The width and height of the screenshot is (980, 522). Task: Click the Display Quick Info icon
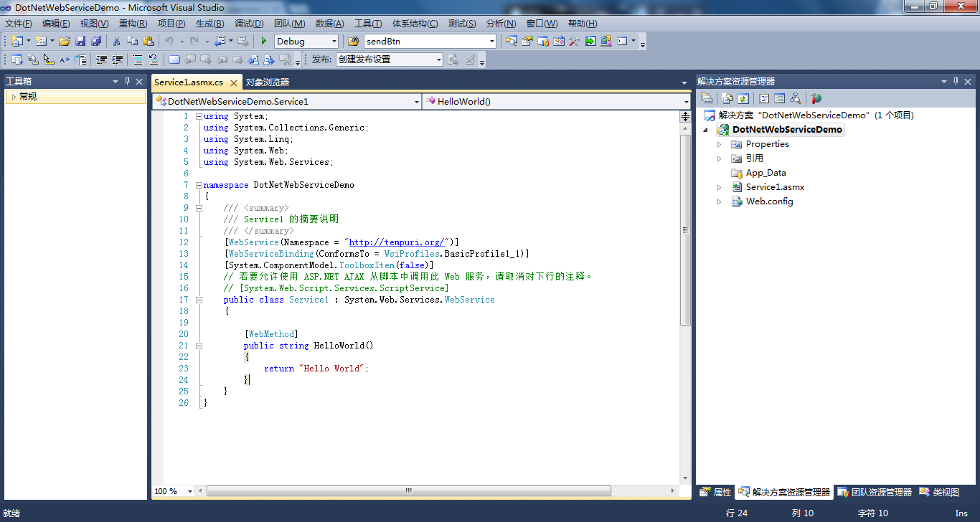pyautogui.click(x=49, y=60)
